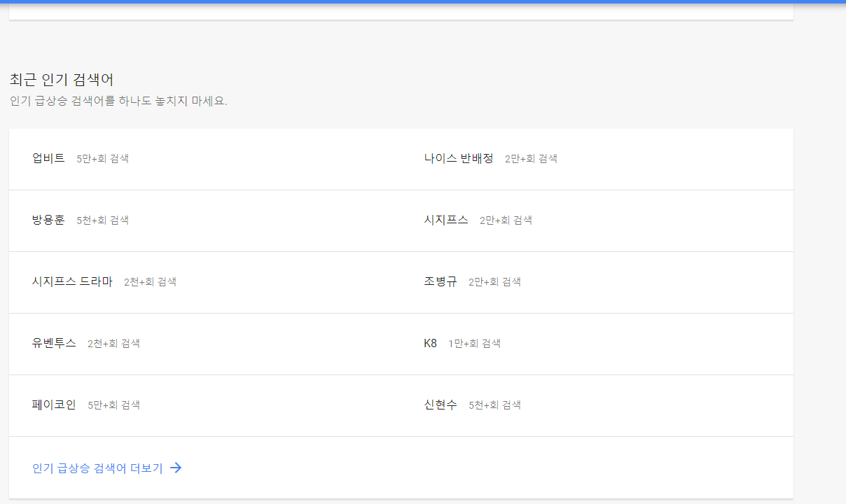Click the 2만+회 검색 count beside 나이스 반배정
The height and width of the screenshot is (504, 846).
click(x=532, y=159)
